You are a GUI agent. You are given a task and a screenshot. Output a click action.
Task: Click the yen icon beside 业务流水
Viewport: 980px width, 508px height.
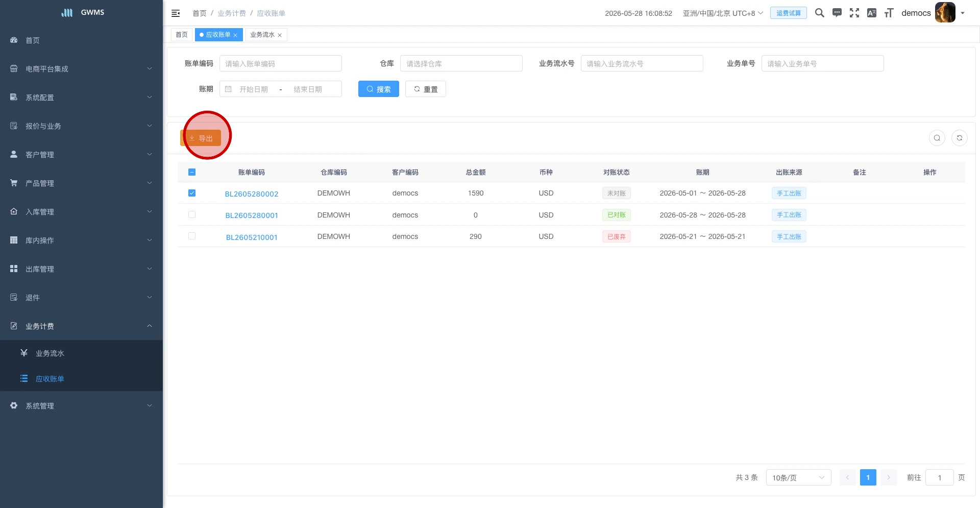pyautogui.click(x=23, y=353)
